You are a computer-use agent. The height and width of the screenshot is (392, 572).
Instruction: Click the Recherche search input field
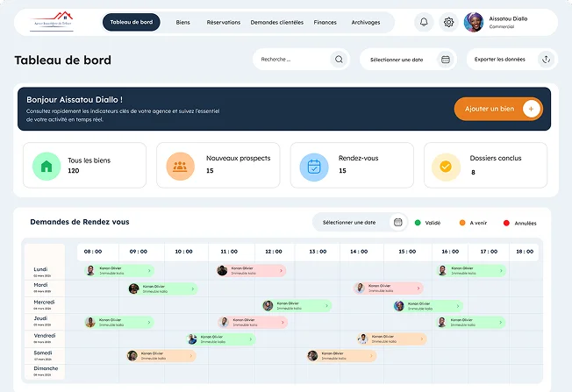[291, 60]
